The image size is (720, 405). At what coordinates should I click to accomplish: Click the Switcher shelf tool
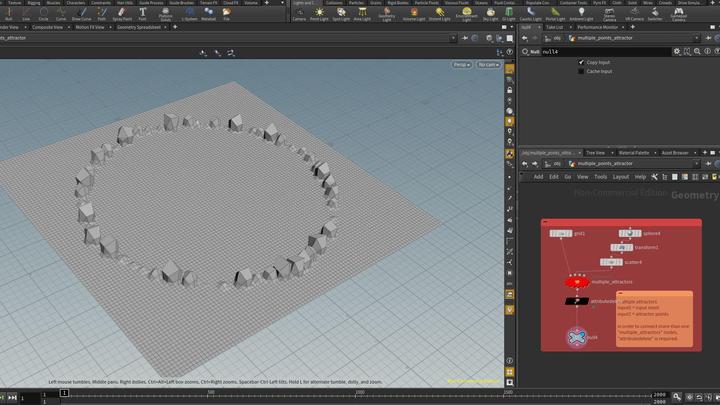pyautogui.click(x=655, y=14)
